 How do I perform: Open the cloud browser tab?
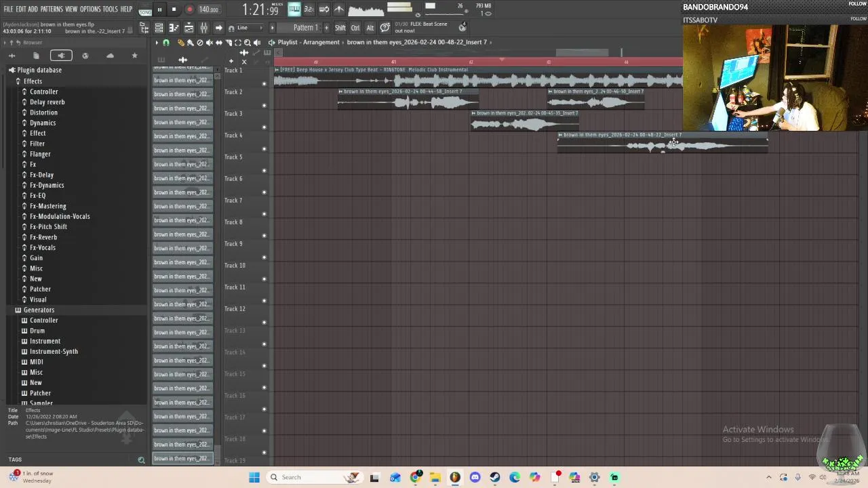[x=110, y=56]
